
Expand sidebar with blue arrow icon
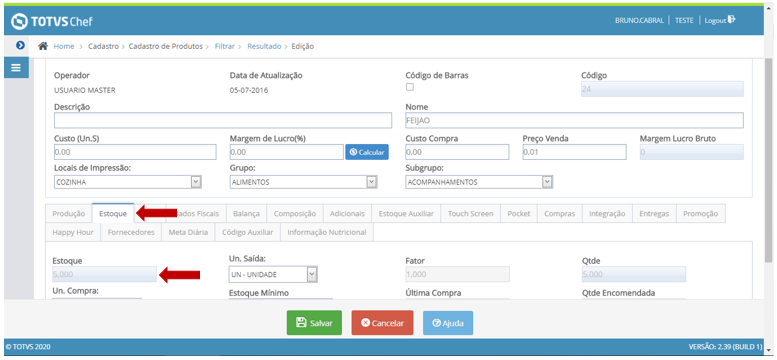click(x=20, y=45)
